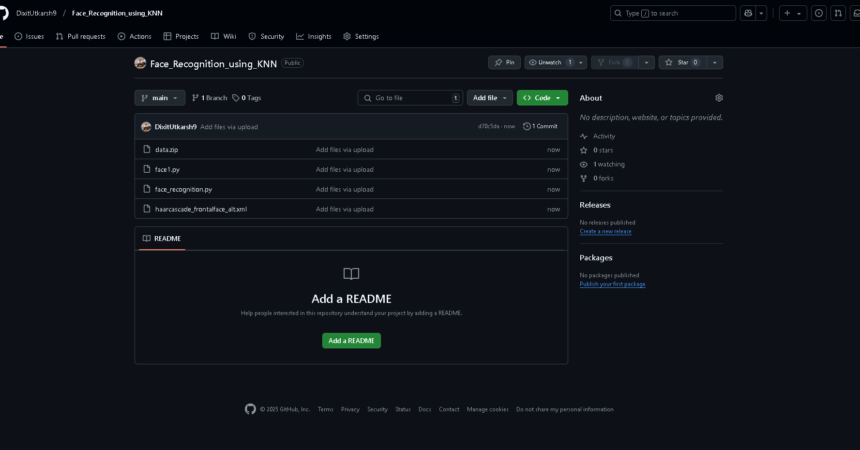The height and width of the screenshot is (450, 860).
Task: Click the green Add a README button
Action: tap(351, 341)
